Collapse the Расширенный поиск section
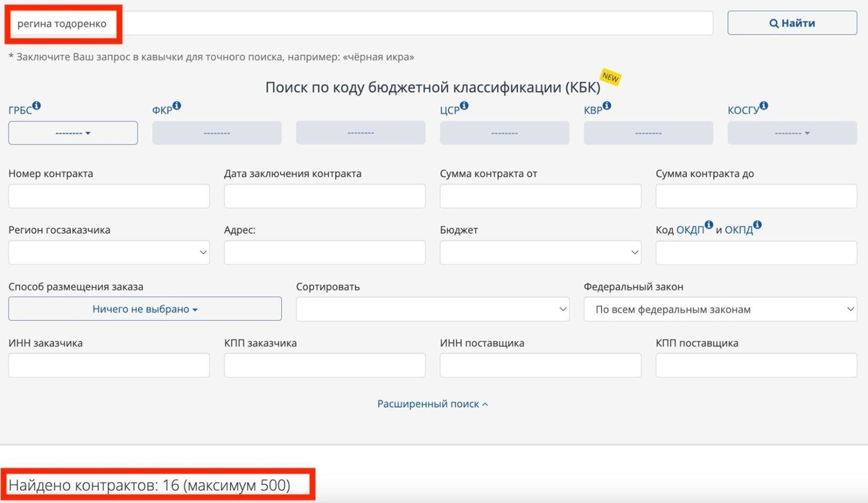868x503 pixels. pos(433,403)
